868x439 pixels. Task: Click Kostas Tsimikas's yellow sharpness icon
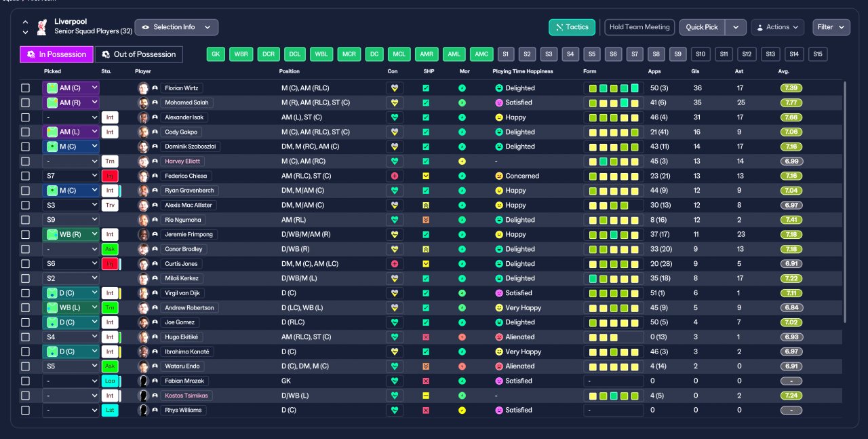pyautogui.click(x=426, y=396)
